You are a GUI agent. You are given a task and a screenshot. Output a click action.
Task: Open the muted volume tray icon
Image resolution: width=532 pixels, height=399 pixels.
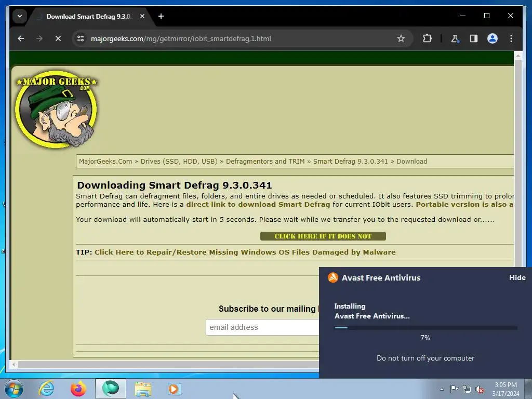[x=480, y=390]
